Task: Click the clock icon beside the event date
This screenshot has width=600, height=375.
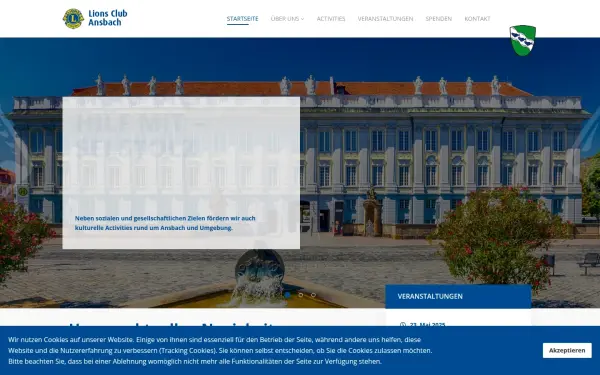Action: (x=403, y=325)
